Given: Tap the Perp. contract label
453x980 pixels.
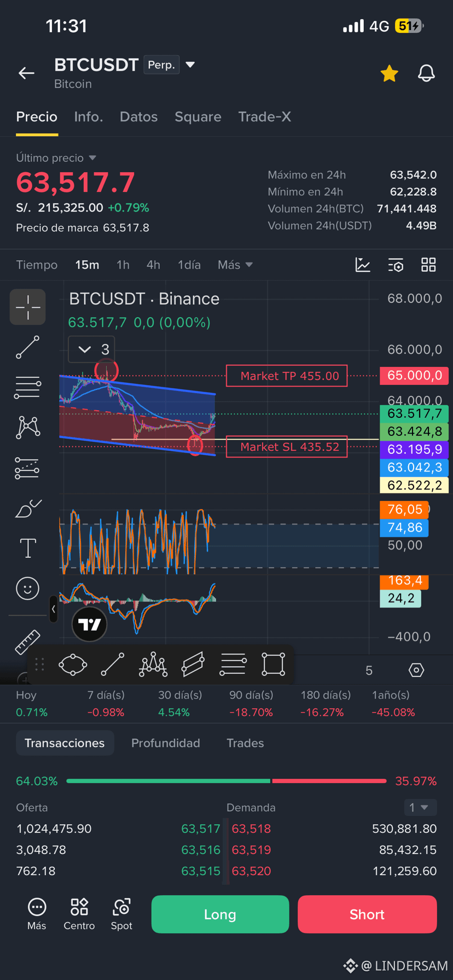Looking at the screenshot, I should click(x=161, y=65).
